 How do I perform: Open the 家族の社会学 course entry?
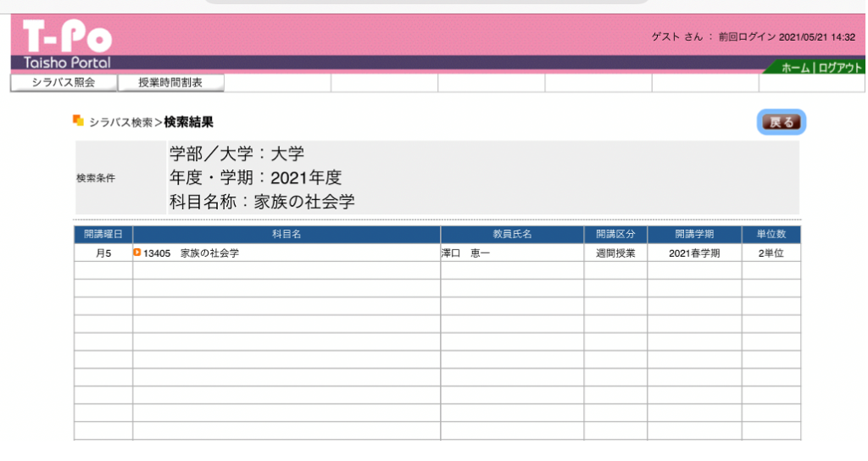pyautogui.click(x=209, y=253)
